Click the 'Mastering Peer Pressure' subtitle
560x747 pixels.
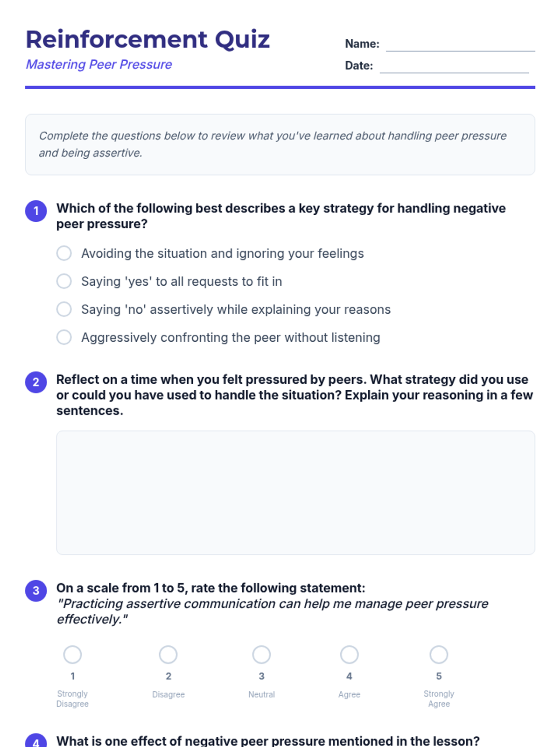tap(99, 64)
